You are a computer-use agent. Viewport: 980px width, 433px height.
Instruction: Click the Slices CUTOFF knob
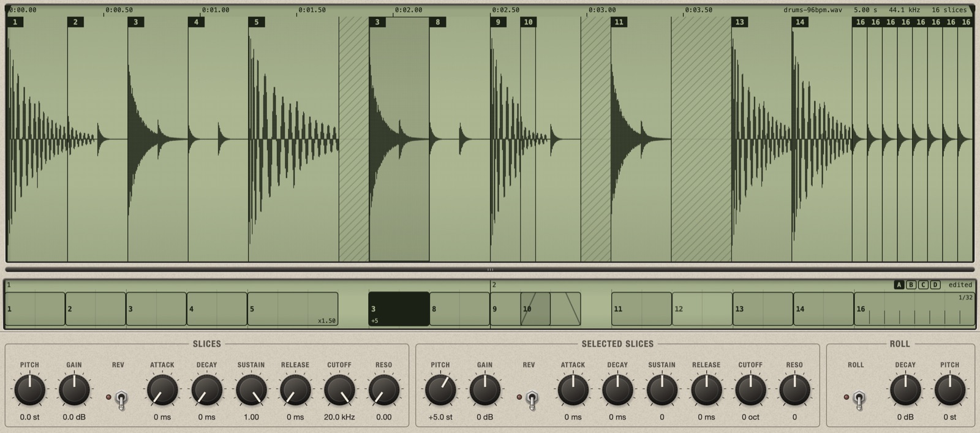[339, 390]
